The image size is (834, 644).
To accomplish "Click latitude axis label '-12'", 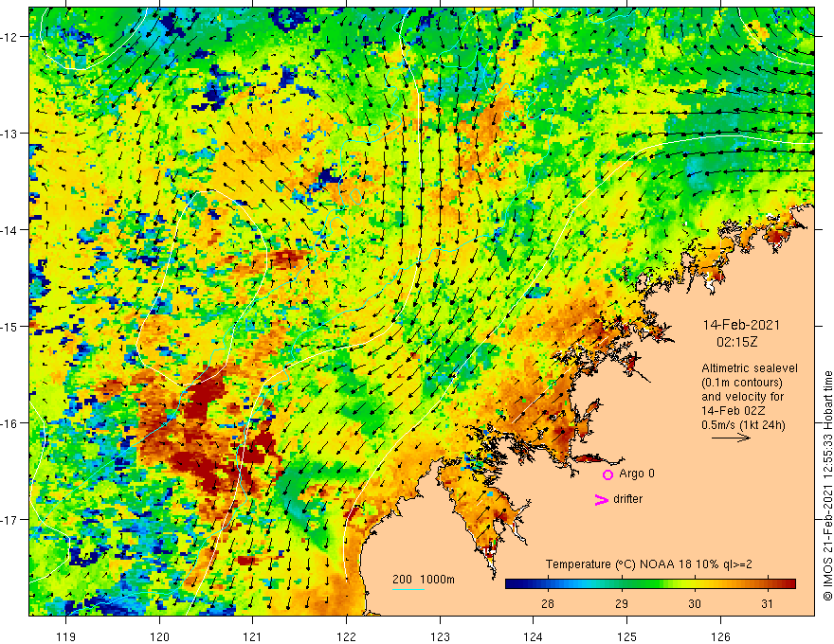I will [x=9, y=37].
